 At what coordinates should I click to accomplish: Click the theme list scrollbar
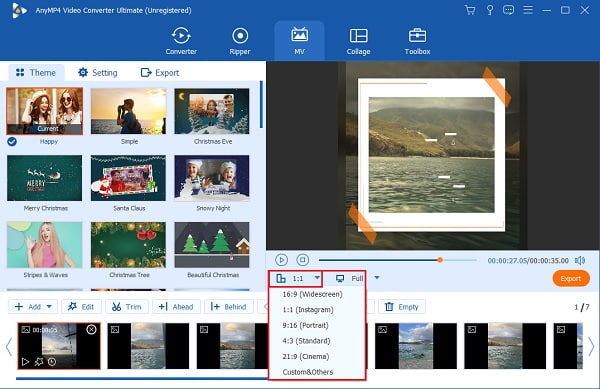[x=261, y=104]
